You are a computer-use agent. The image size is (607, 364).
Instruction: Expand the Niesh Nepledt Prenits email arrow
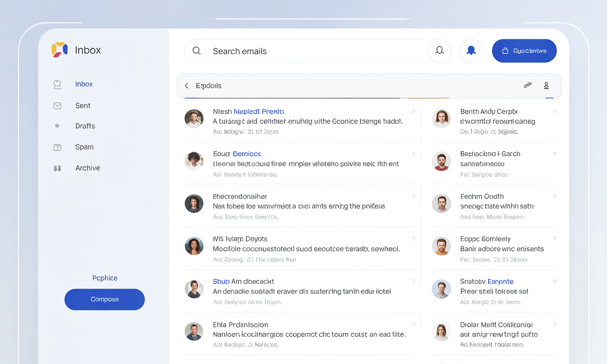(x=413, y=111)
